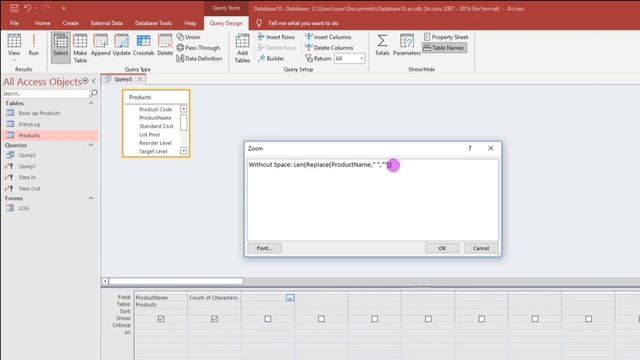Image resolution: width=640 pixels, height=360 pixels.
Task: Open the Products table in navigation pane
Action: tap(51, 135)
